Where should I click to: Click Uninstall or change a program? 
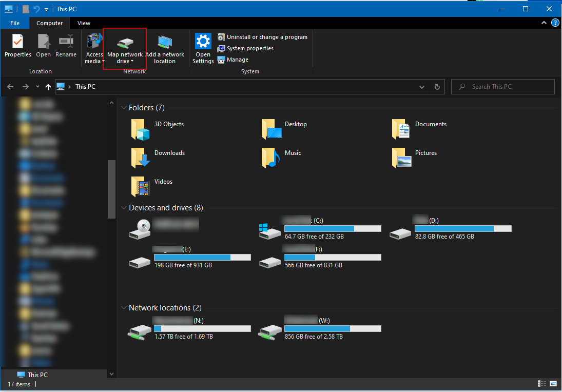point(266,37)
